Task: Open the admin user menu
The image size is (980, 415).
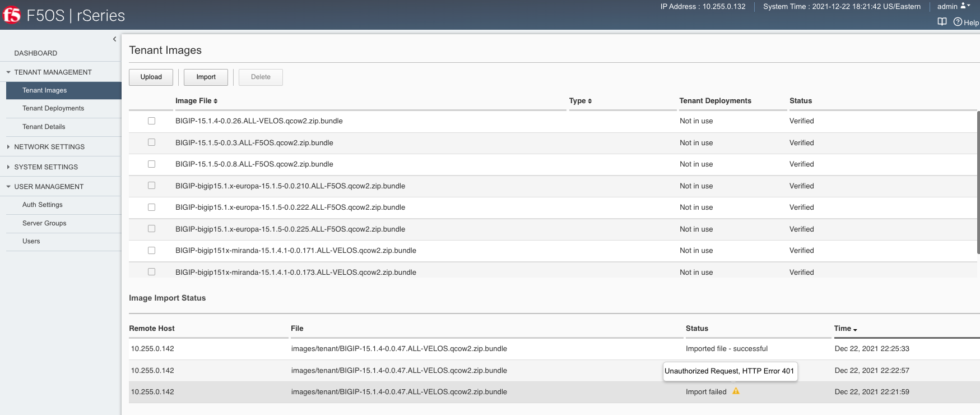Action: (x=953, y=6)
